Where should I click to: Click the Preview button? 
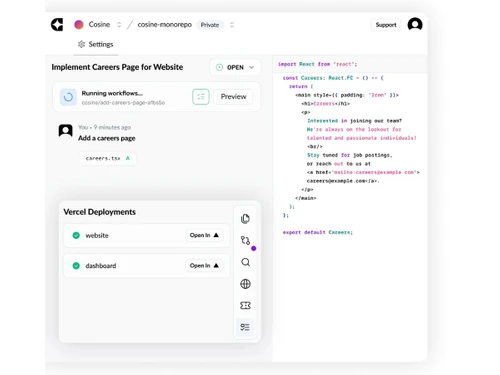pyautogui.click(x=233, y=97)
